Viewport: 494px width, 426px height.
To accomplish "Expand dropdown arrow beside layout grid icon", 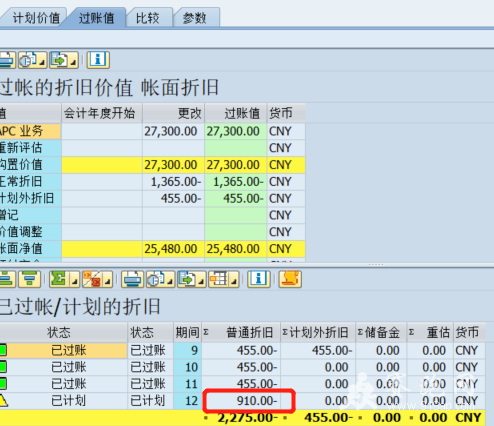I will pos(234,279).
